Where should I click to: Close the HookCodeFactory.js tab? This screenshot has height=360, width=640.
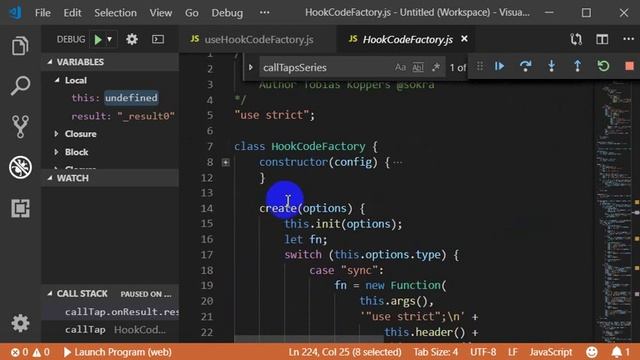point(464,39)
